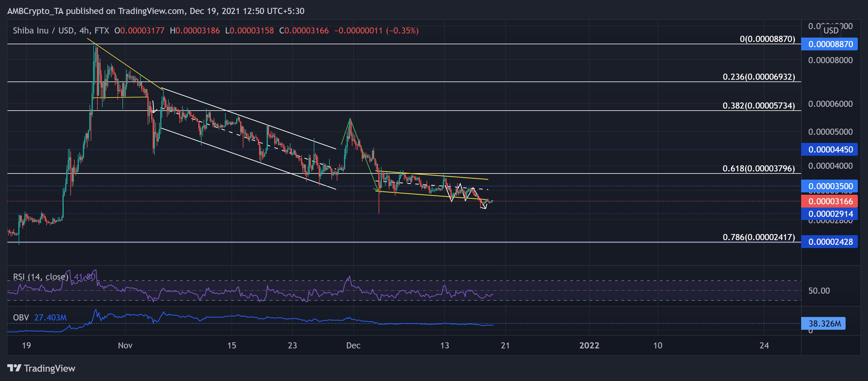Open the USD currency selector badge

tap(830, 31)
